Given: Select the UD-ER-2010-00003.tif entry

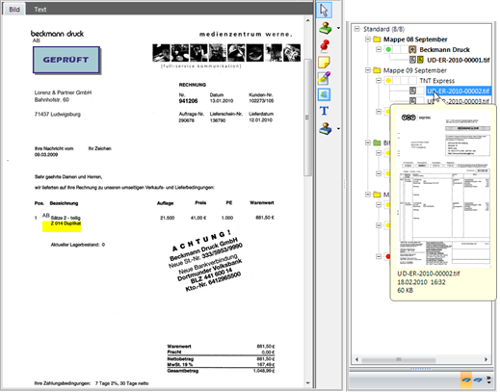Looking at the screenshot, I should (x=458, y=101).
